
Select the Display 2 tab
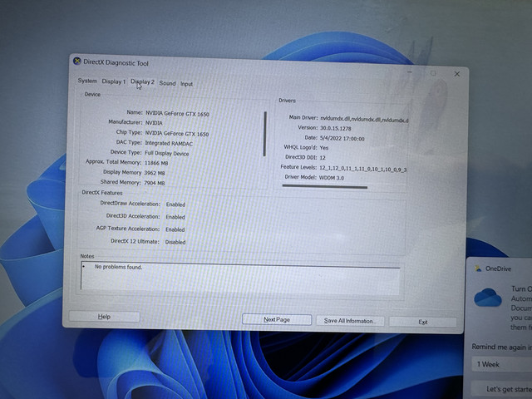pos(142,82)
